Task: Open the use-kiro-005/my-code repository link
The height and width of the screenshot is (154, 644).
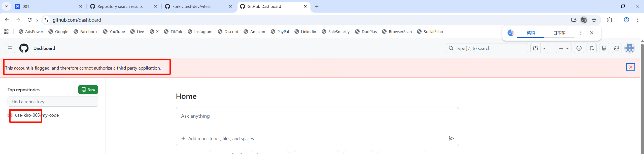Action: click(37, 115)
